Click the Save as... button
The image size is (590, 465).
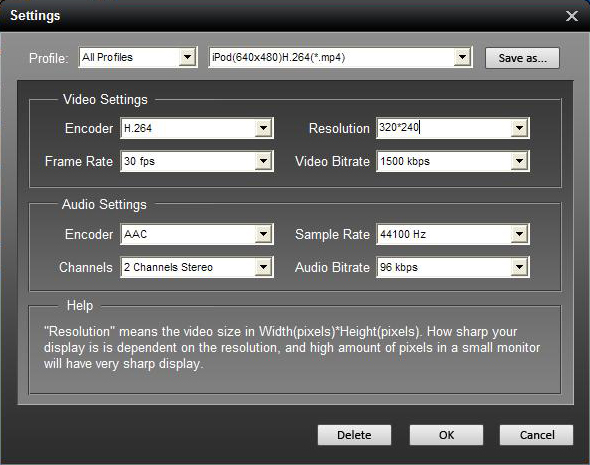pos(522,58)
